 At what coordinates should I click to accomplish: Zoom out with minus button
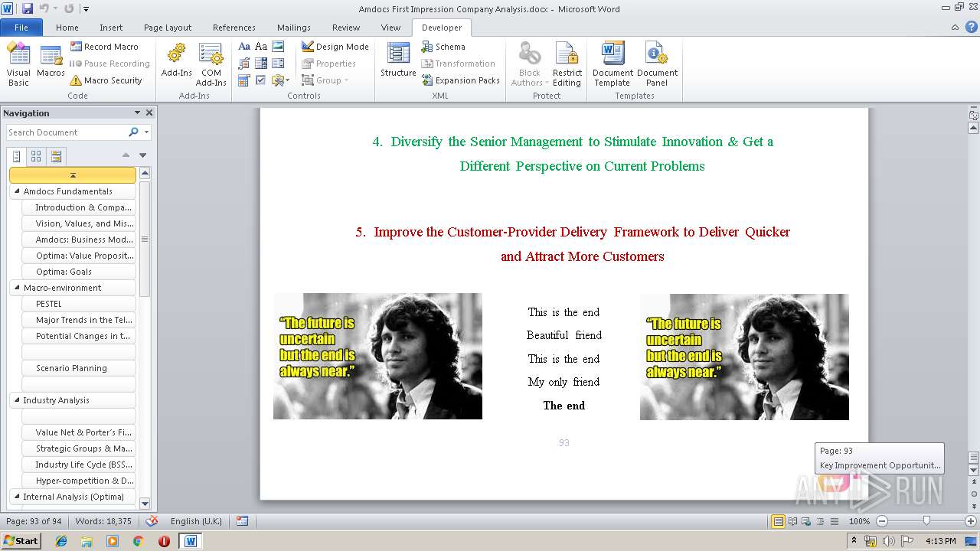pyautogui.click(x=882, y=521)
